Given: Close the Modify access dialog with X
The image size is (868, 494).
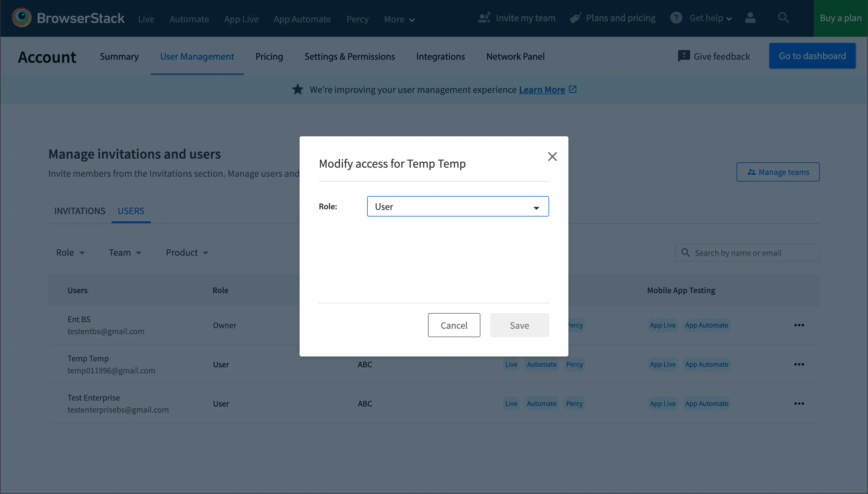Looking at the screenshot, I should 552,157.
